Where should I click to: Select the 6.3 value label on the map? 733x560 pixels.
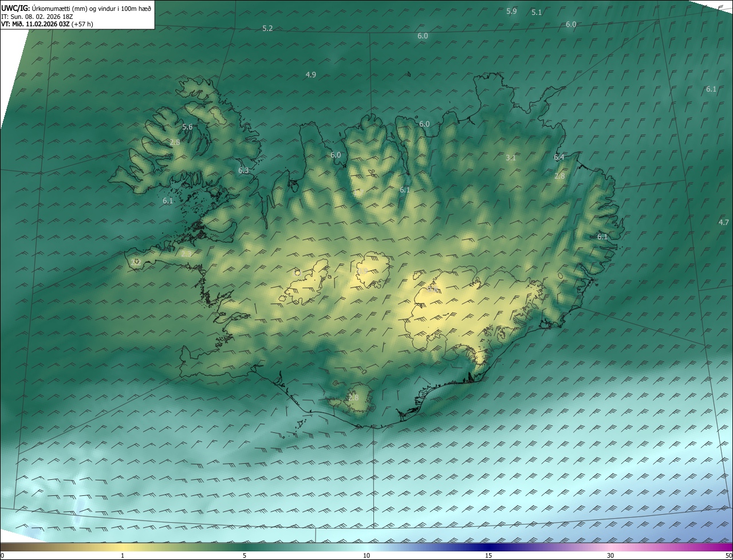point(244,171)
